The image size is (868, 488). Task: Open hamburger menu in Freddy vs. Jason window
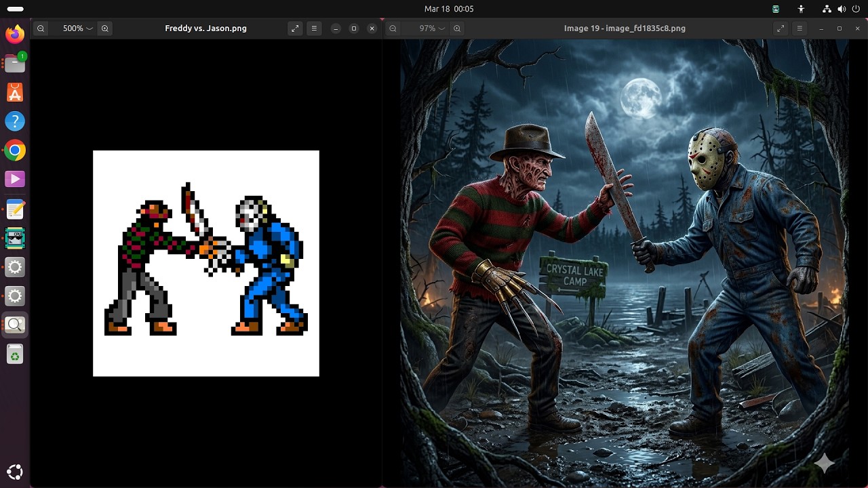click(x=314, y=28)
